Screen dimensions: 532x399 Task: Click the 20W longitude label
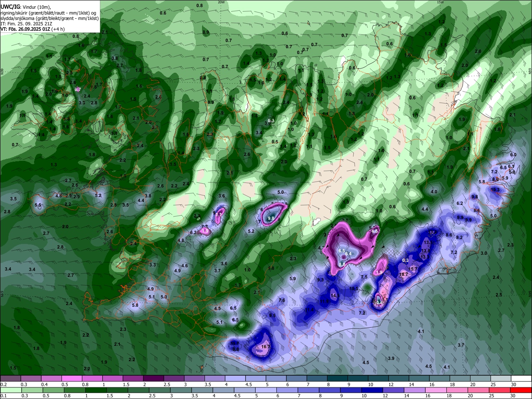coord(221,2)
